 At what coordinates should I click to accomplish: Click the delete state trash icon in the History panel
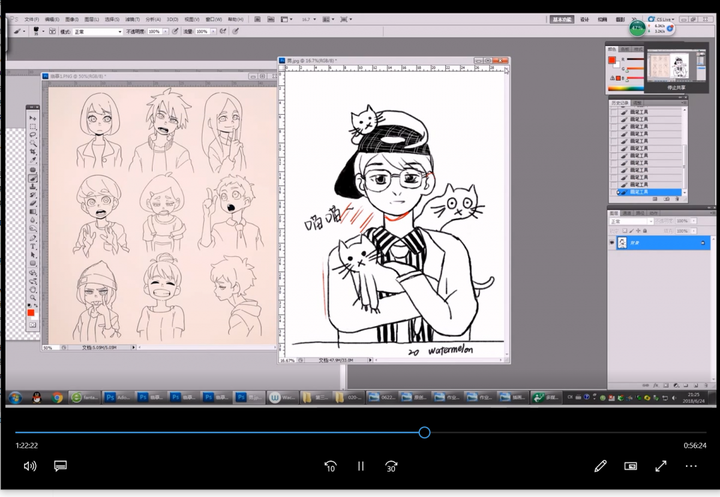click(x=677, y=199)
